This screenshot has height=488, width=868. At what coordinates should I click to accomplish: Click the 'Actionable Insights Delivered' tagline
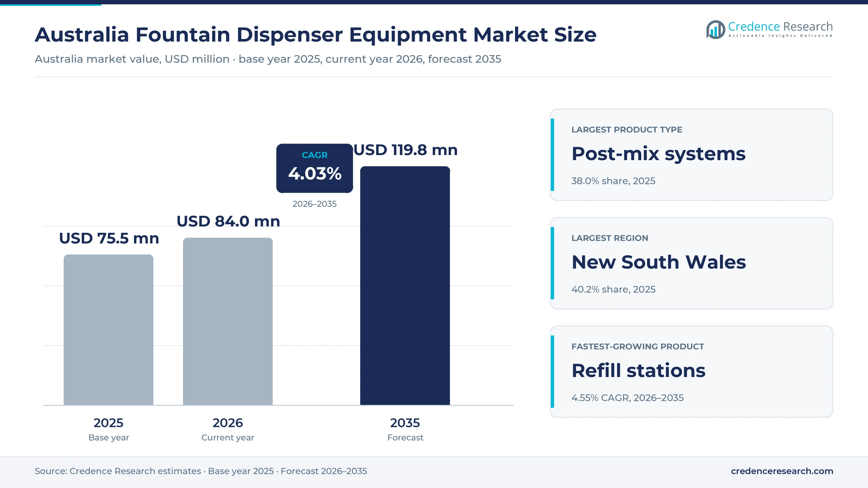780,36
